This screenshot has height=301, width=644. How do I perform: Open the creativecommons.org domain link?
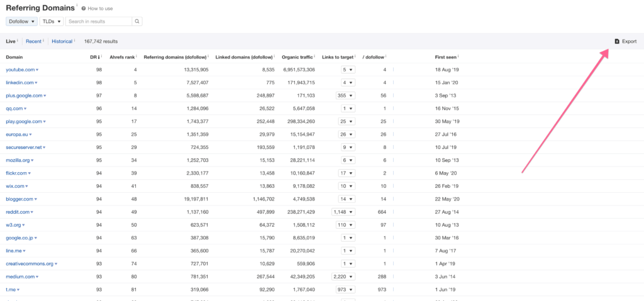coord(30,264)
